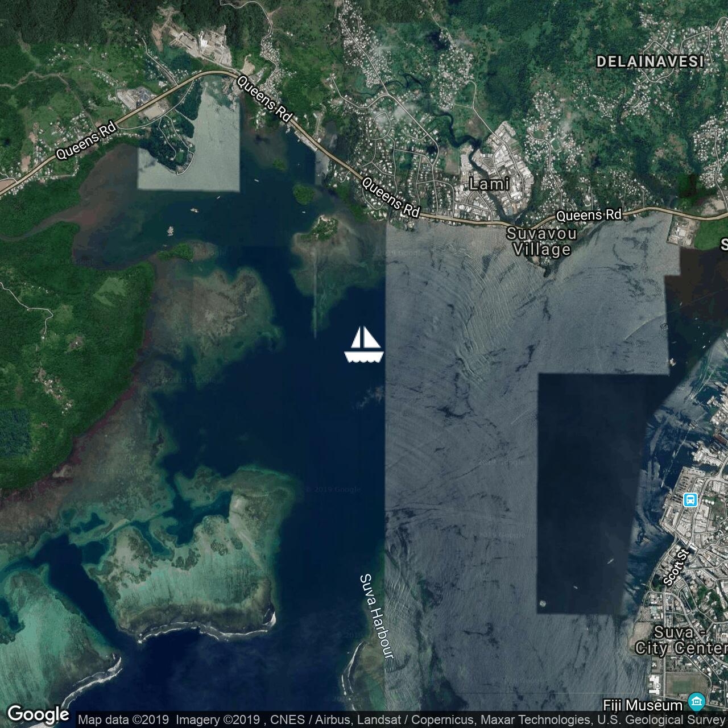
Task: Click the Queens Rd label beside Suvavou Village
Action: (589, 215)
